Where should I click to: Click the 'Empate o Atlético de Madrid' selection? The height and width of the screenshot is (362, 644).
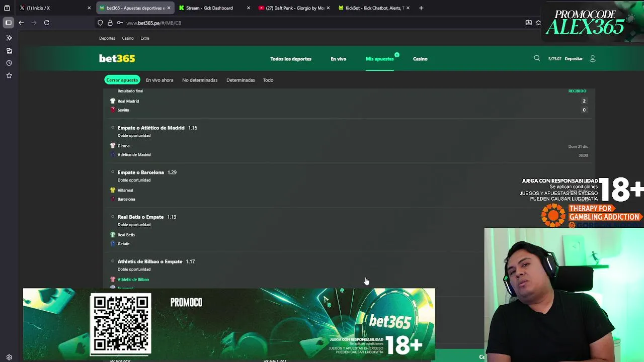click(151, 128)
